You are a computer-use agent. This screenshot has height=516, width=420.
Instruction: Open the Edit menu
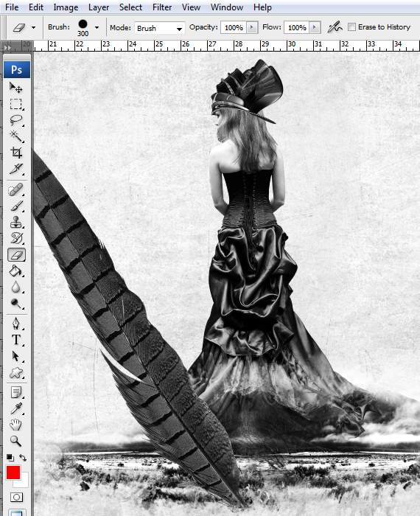point(36,7)
